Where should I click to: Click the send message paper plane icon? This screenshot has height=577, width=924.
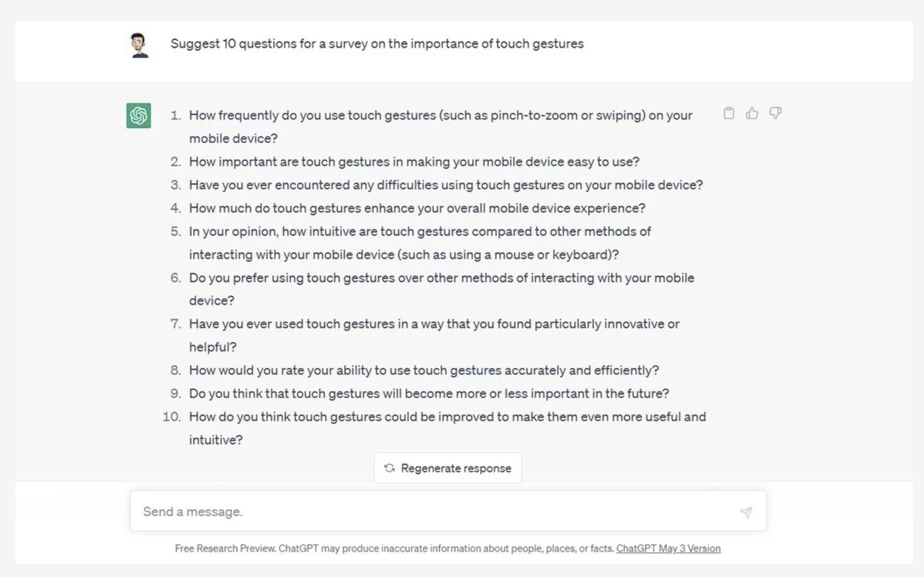[x=746, y=511]
